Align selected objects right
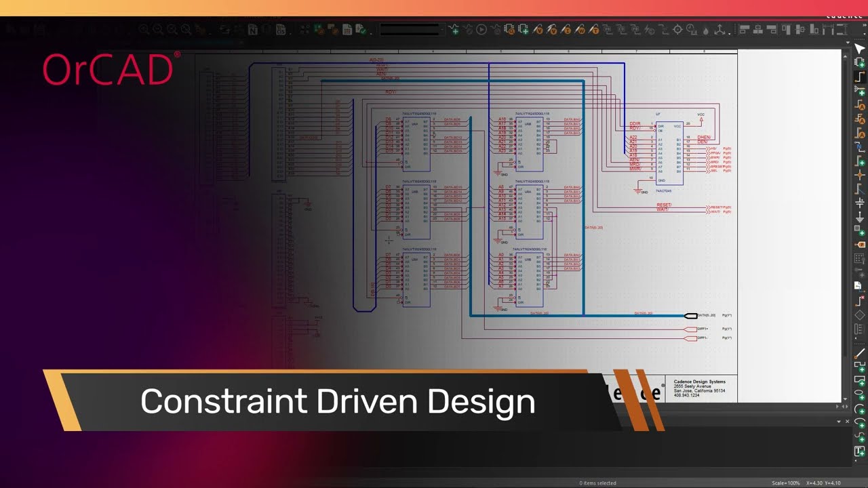The height and width of the screenshot is (488, 868). tap(772, 29)
